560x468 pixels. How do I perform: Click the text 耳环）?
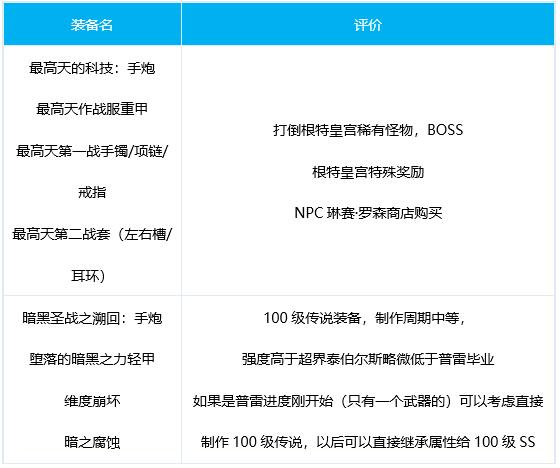[89, 276]
